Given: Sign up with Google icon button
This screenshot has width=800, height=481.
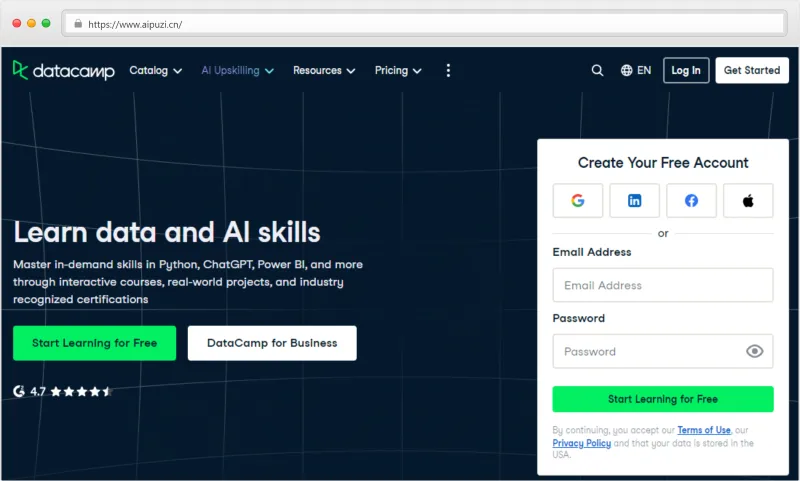Looking at the screenshot, I should [578, 201].
